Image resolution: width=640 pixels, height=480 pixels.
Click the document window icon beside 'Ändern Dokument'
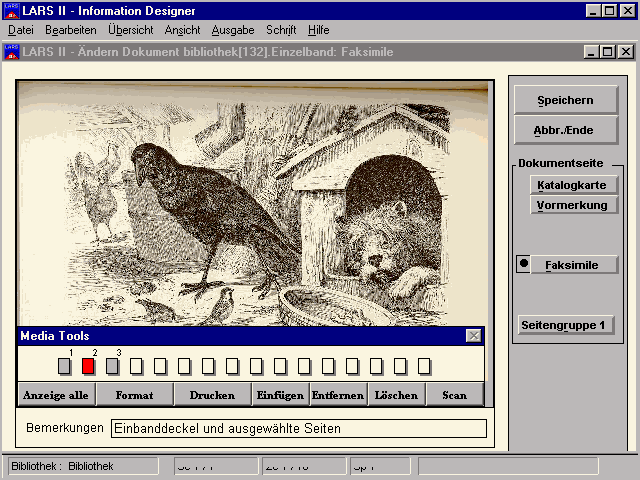click(x=11, y=52)
